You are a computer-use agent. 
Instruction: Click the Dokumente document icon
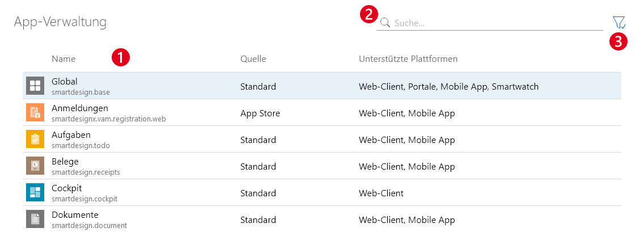[35, 219]
